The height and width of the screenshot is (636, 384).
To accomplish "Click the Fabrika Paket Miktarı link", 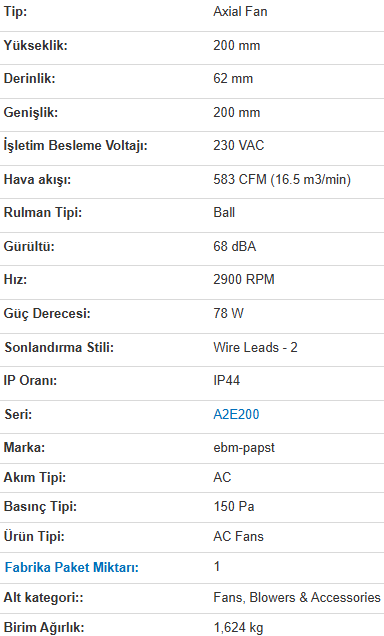I will coord(71,567).
